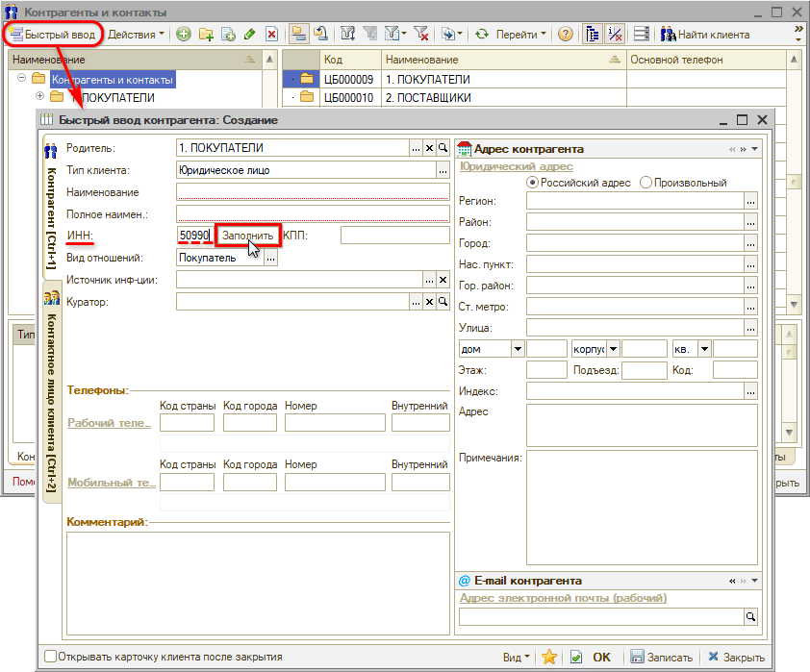
Task: Click the yellow star favorites icon
Action: (x=549, y=658)
